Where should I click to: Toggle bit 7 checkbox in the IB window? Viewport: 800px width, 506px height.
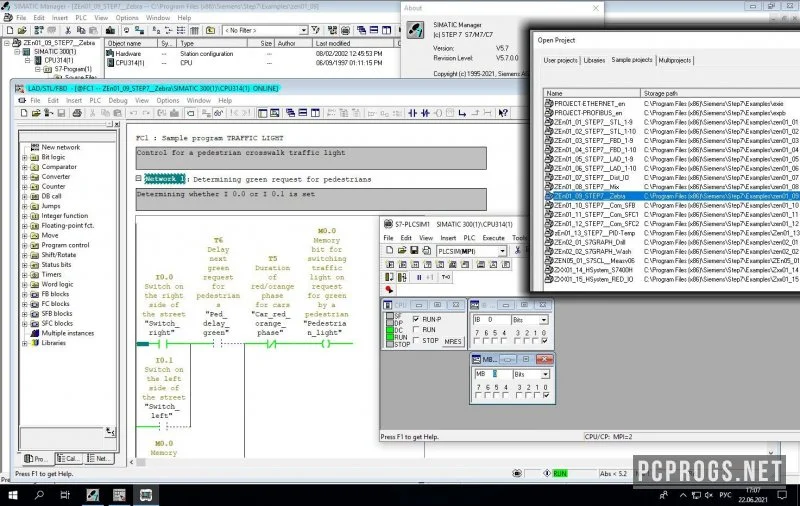(x=477, y=341)
